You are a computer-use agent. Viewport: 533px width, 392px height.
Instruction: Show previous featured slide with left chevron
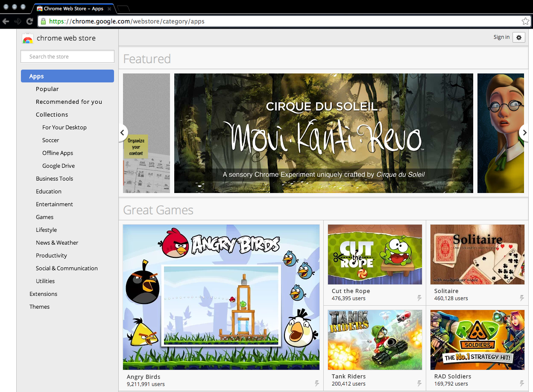[123, 133]
